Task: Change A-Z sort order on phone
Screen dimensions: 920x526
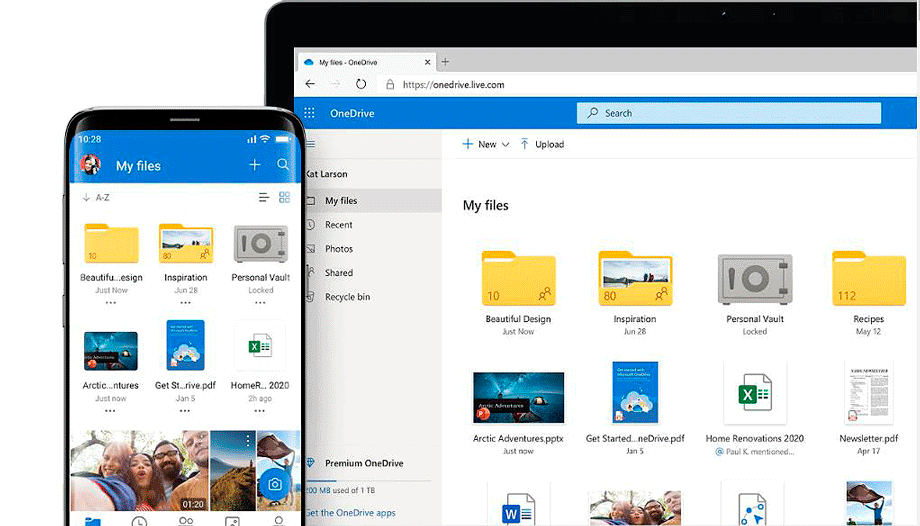Action: click(x=96, y=197)
